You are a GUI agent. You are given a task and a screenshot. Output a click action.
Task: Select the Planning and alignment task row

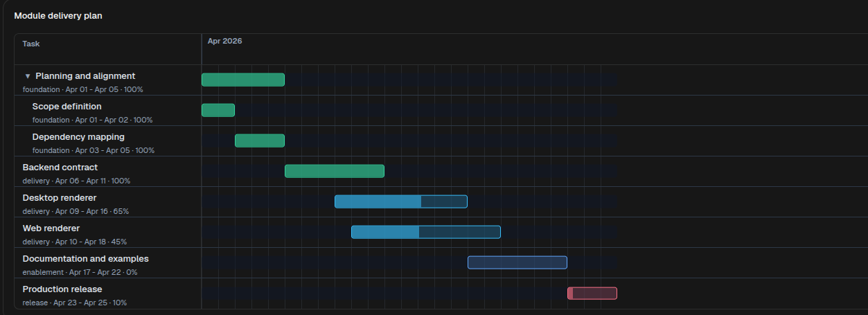pos(108,80)
